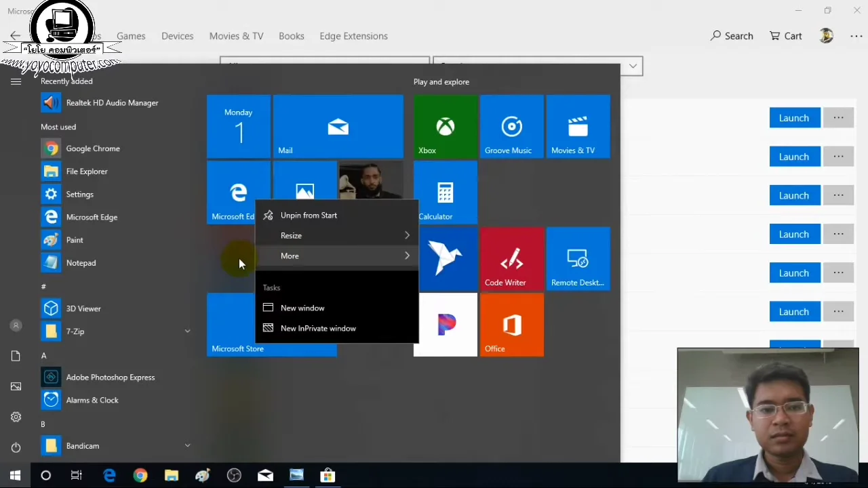Click the top Launch button

point(794,118)
